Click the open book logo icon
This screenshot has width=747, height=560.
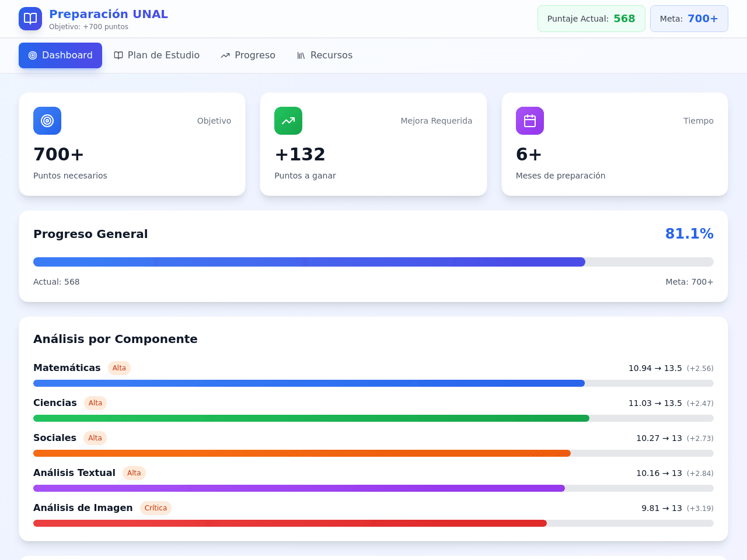tap(30, 19)
